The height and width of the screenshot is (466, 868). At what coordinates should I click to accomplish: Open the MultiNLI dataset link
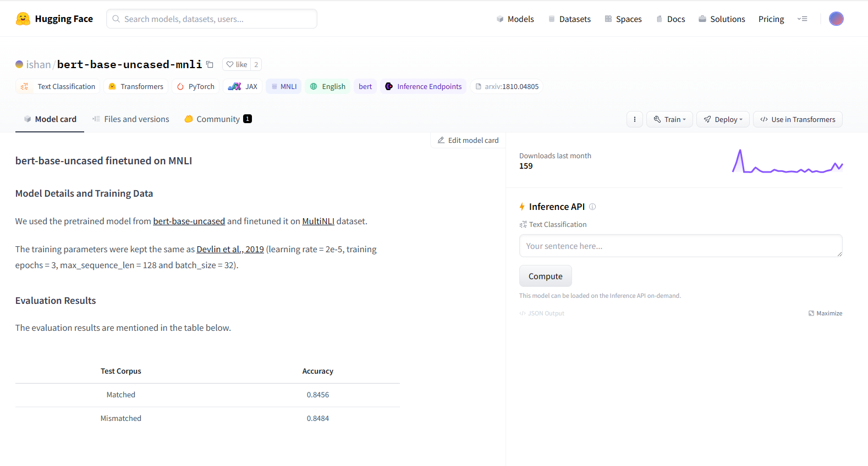click(x=318, y=221)
